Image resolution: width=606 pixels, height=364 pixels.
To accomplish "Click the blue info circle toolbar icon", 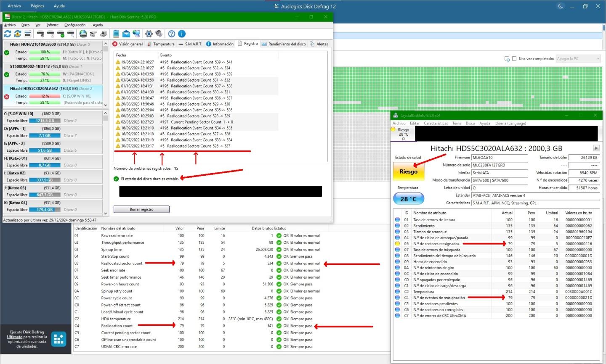I will [182, 34].
